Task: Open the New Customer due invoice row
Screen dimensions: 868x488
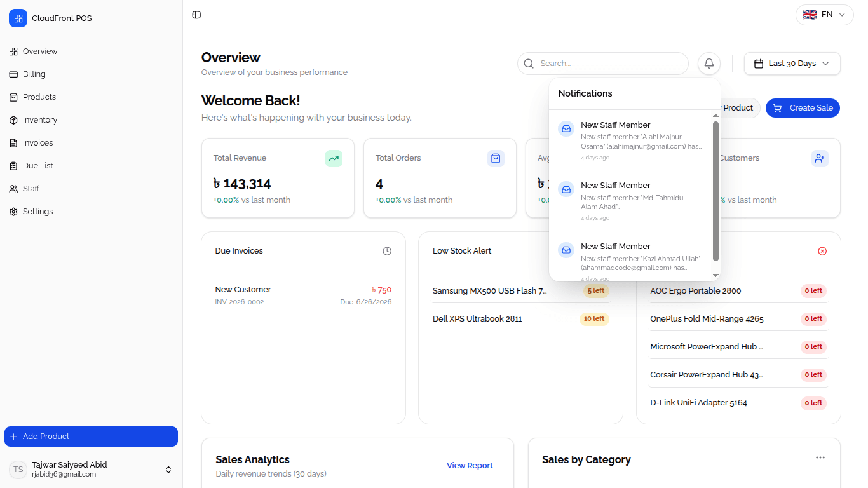Action: point(303,295)
